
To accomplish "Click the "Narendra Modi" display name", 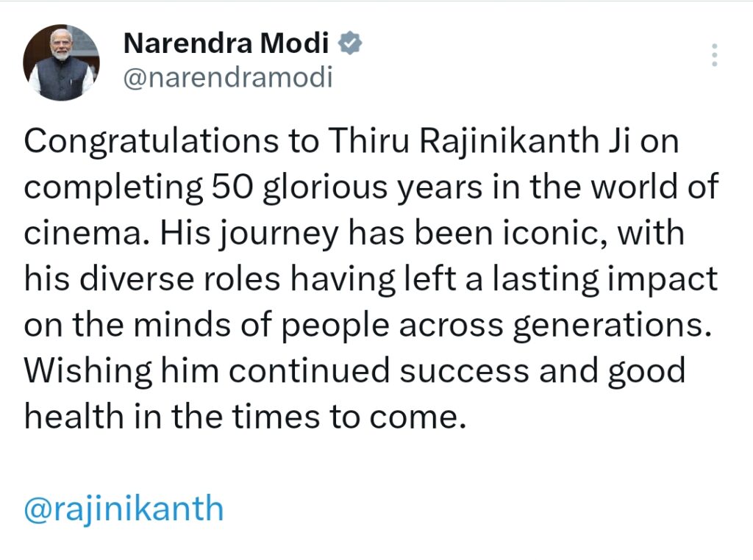I will 226,45.
